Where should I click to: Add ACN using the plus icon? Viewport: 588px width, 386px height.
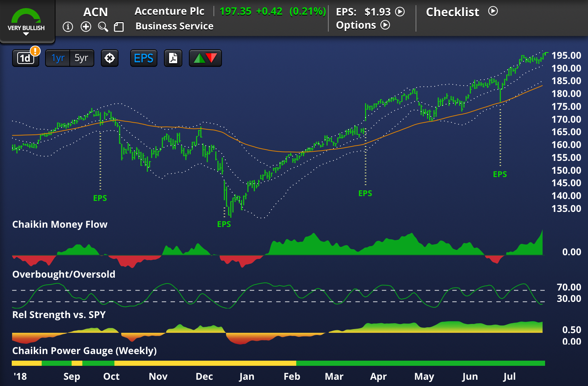[86, 27]
